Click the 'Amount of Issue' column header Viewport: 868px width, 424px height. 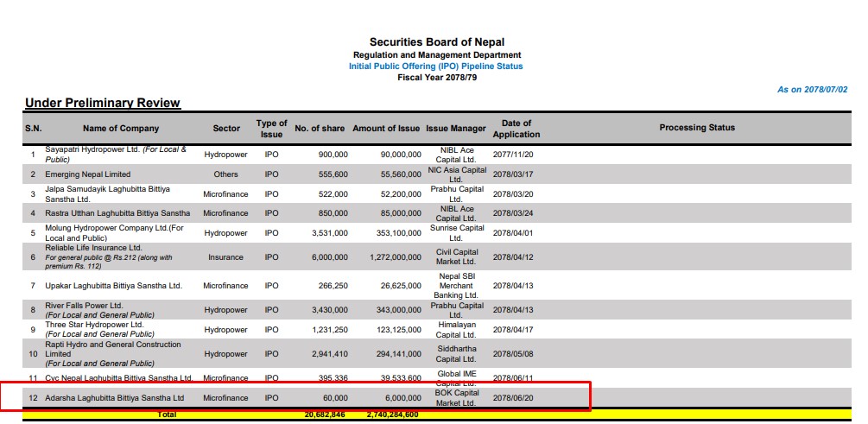pyautogui.click(x=386, y=129)
